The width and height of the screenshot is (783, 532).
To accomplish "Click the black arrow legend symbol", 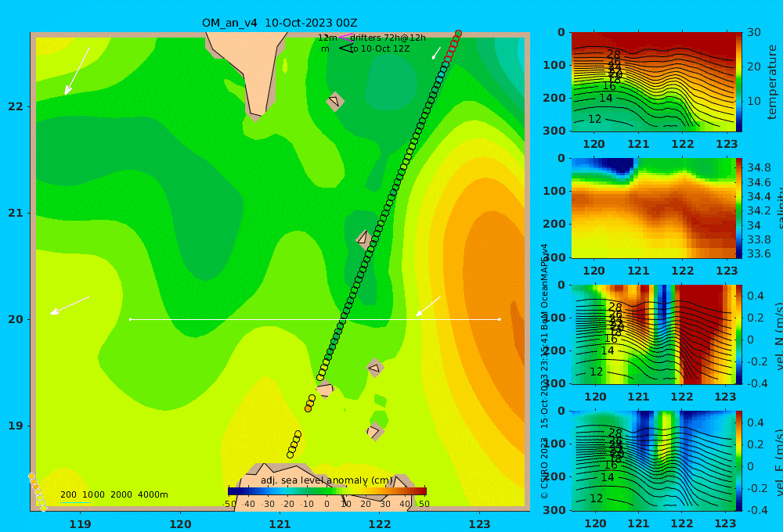I will [x=345, y=49].
